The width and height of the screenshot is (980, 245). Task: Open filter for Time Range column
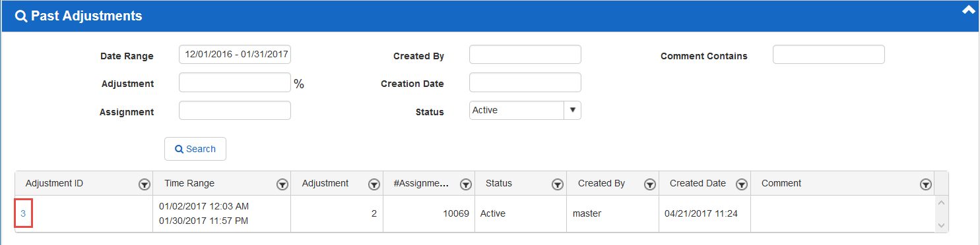282,184
